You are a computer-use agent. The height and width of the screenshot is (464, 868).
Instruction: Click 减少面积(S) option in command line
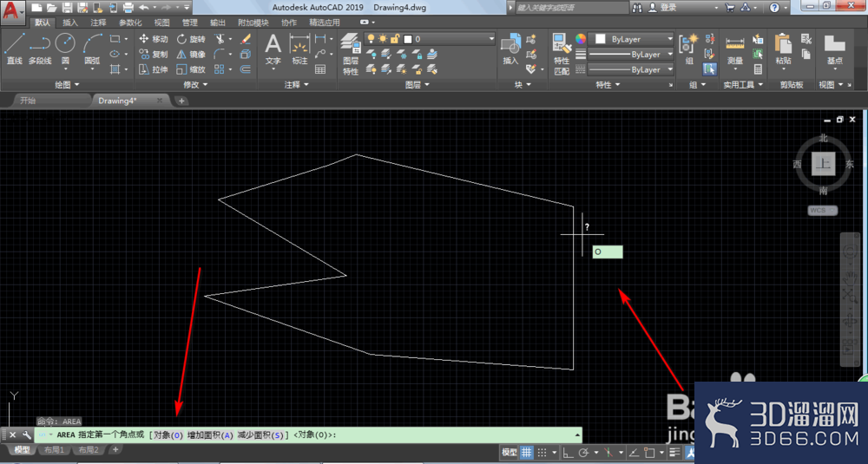(x=260, y=435)
